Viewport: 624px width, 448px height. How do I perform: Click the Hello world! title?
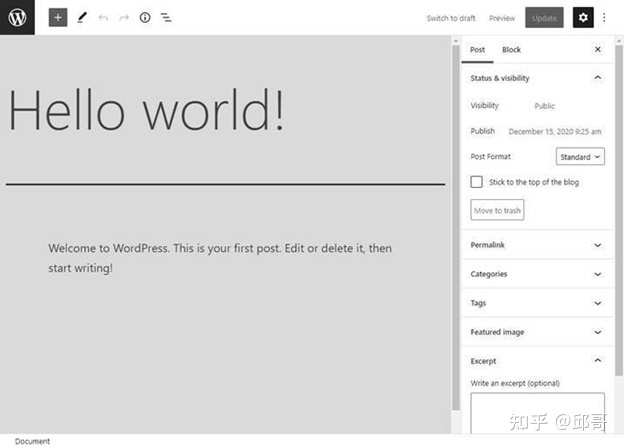(146, 109)
